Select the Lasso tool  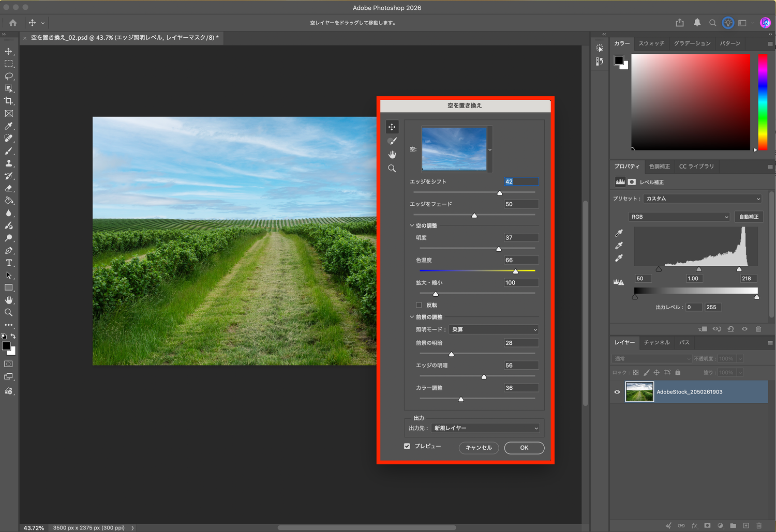click(9, 77)
